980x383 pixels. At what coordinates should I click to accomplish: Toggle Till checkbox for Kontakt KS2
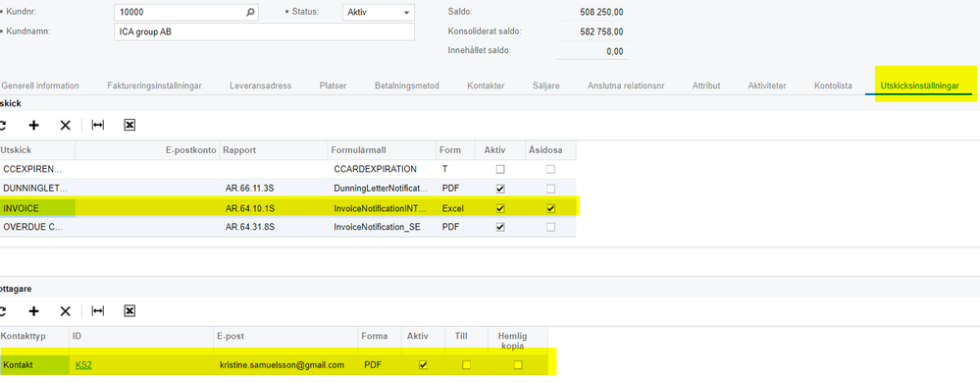pyautogui.click(x=466, y=365)
